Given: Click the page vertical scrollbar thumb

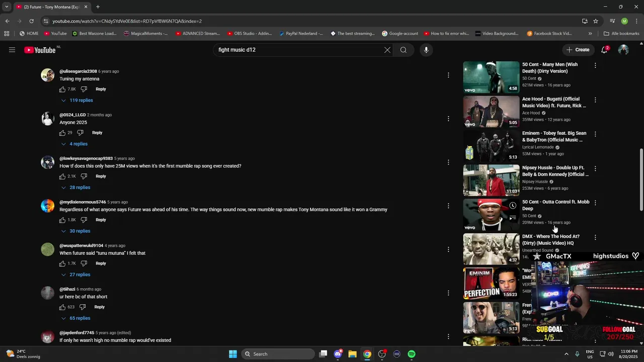Looking at the screenshot, I should coord(641,179).
